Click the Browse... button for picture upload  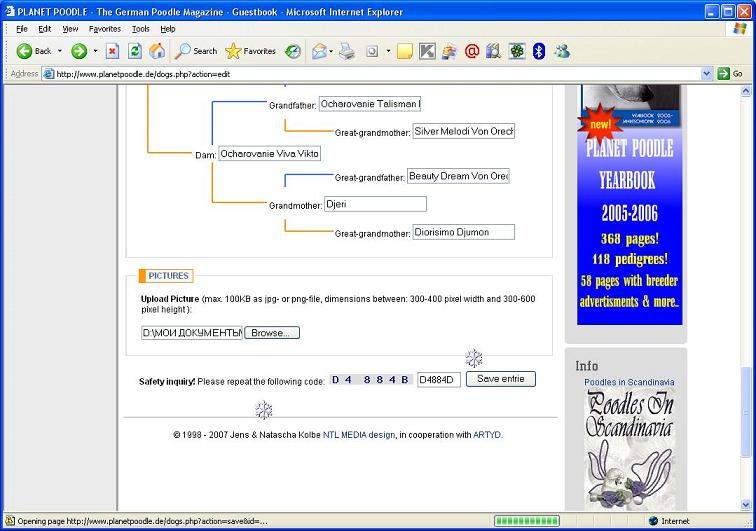tap(271, 332)
